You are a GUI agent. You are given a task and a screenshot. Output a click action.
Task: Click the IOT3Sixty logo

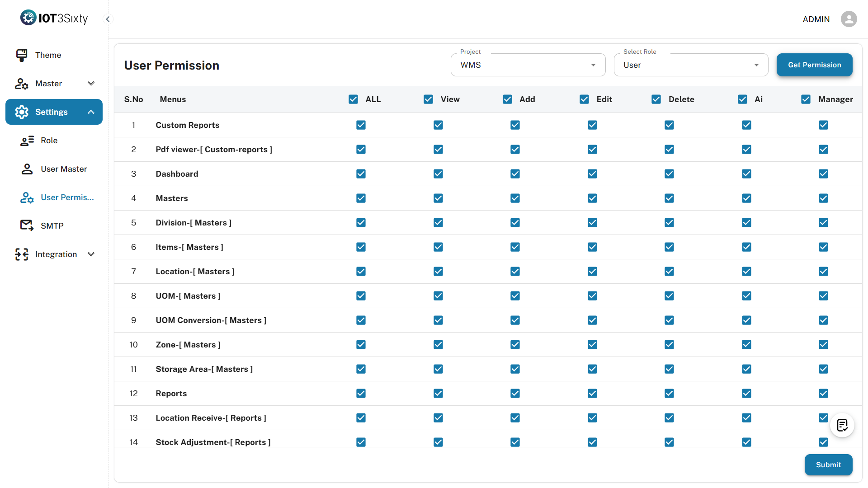pos(54,18)
